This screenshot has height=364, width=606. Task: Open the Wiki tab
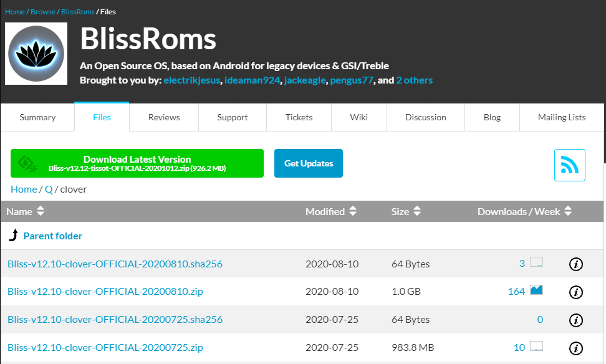(358, 117)
